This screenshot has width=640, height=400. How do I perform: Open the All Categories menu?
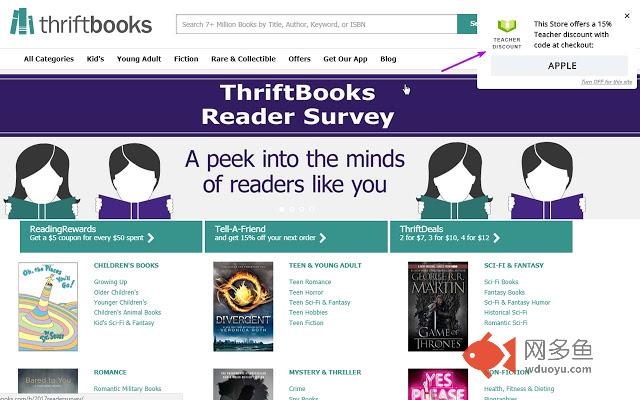pos(49,59)
